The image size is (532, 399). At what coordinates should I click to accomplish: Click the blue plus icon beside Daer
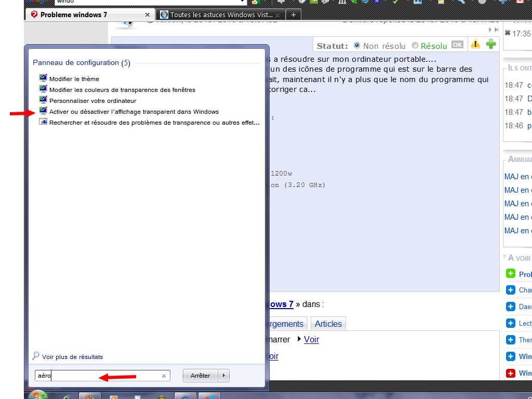point(511,307)
